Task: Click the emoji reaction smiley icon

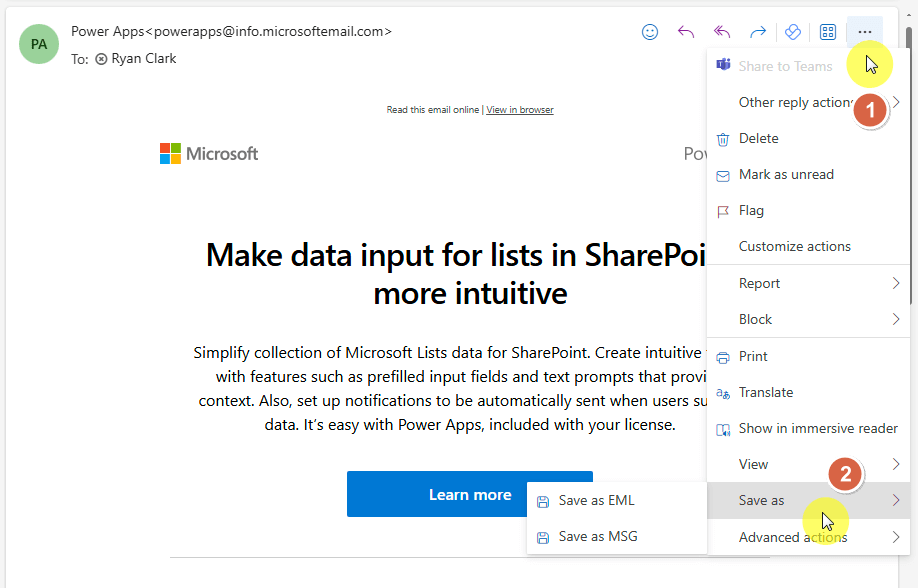Action: [x=650, y=32]
